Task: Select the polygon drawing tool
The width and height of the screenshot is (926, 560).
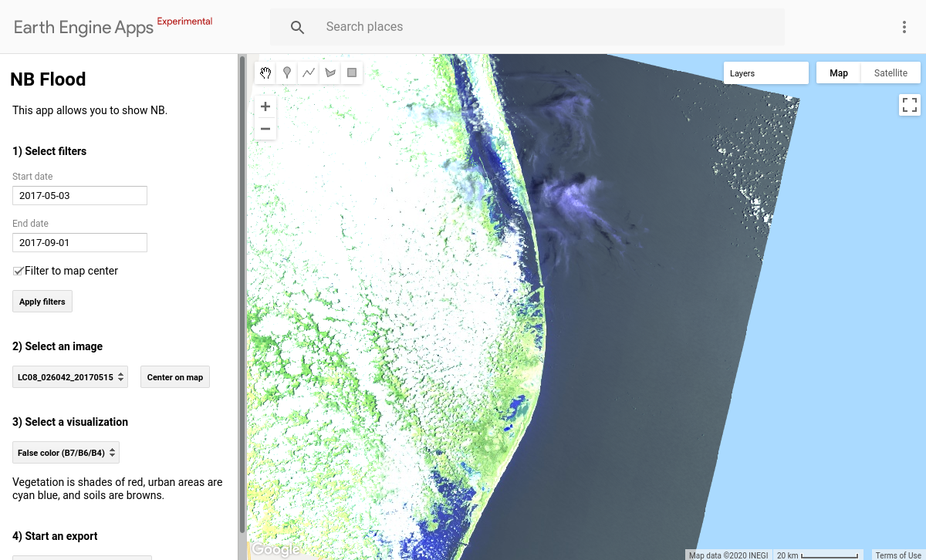Action: pyautogui.click(x=330, y=72)
